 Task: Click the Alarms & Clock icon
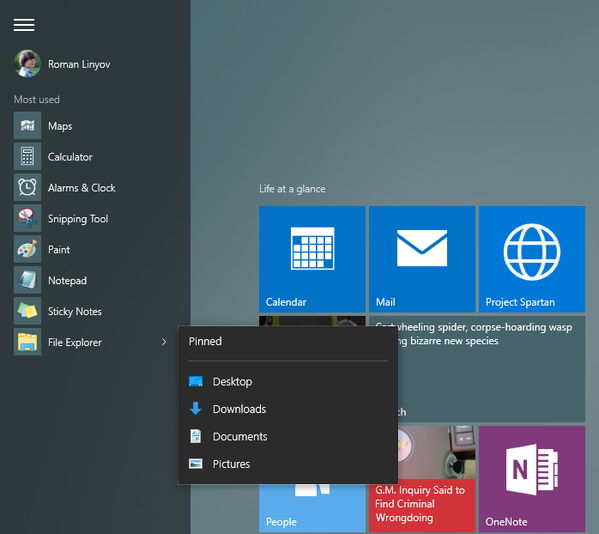28,188
